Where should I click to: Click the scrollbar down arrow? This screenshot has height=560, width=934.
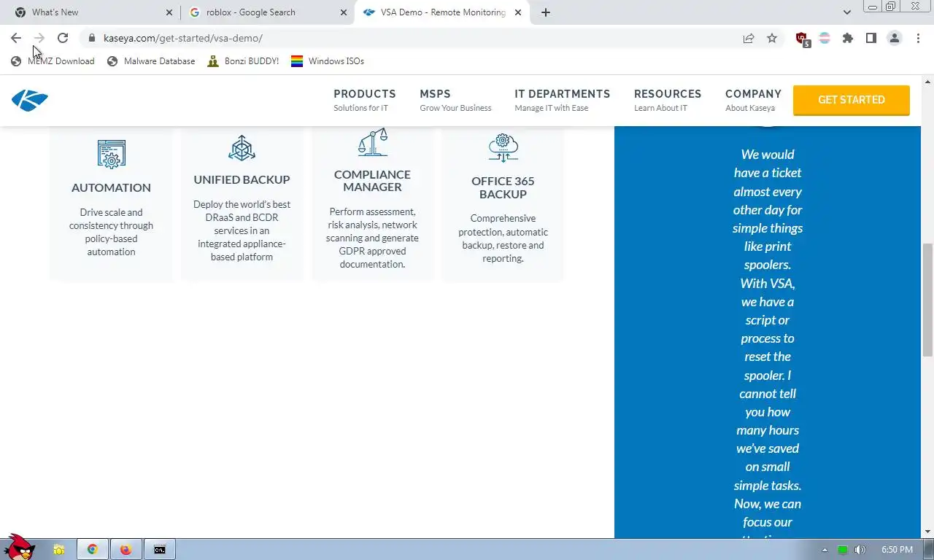click(x=927, y=532)
